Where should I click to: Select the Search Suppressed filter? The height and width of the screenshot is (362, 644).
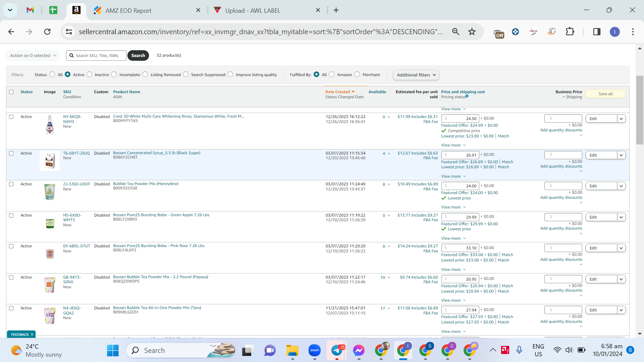point(186,74)
